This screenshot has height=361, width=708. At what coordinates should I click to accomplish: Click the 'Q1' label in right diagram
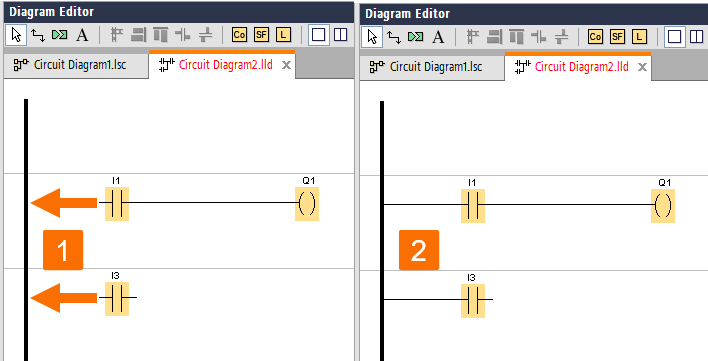(665, 182)
